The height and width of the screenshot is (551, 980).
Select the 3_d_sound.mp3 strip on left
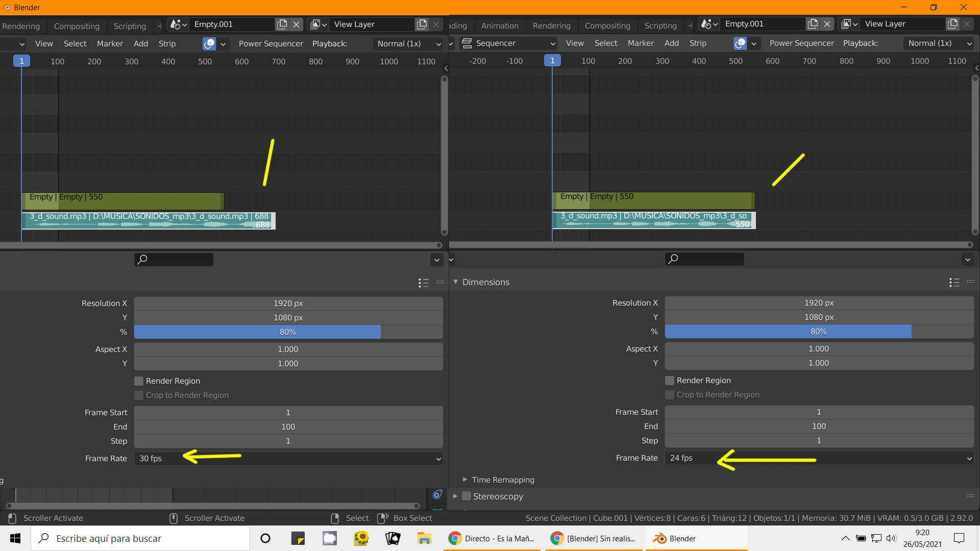[x=148, y=221]
